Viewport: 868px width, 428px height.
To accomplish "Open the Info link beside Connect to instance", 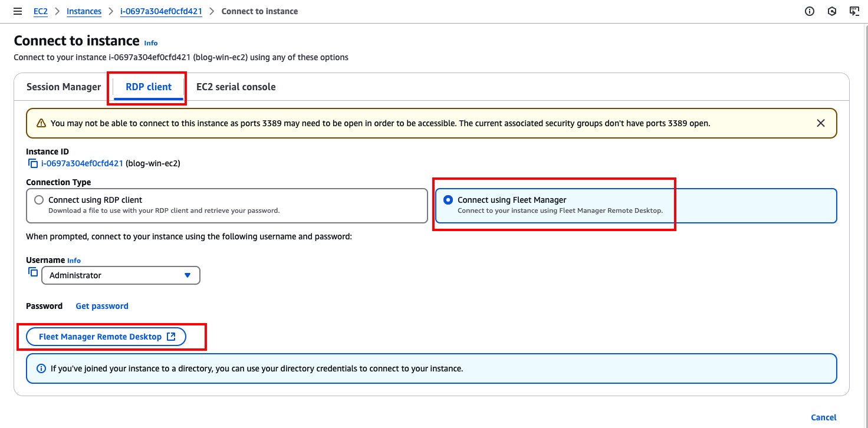I will (151, 43).
